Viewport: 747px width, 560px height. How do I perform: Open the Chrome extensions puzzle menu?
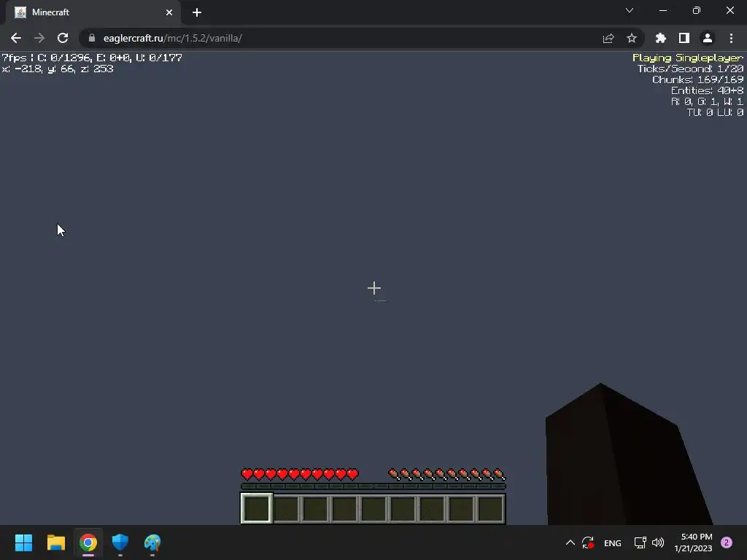point(661,38)
